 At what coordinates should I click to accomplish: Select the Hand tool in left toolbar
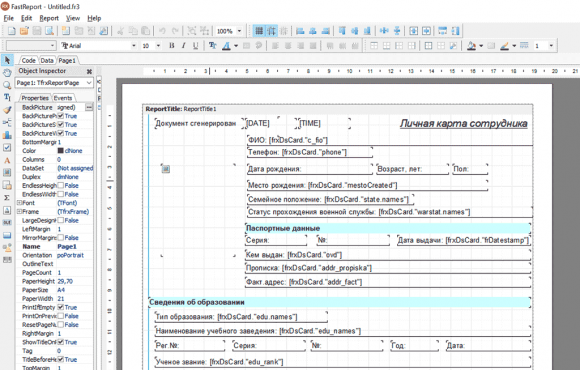pos(7,73)
